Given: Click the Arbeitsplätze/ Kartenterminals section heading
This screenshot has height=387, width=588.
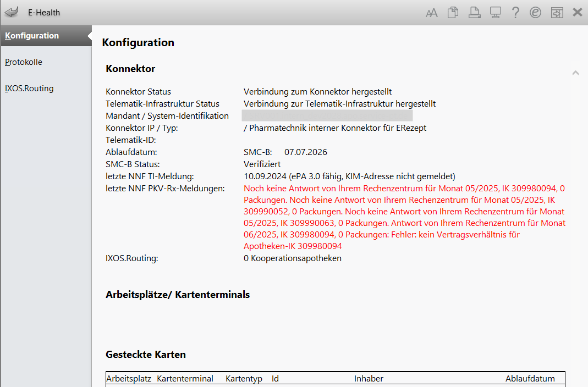Looking at the screenshot, I should click(177, 295).
